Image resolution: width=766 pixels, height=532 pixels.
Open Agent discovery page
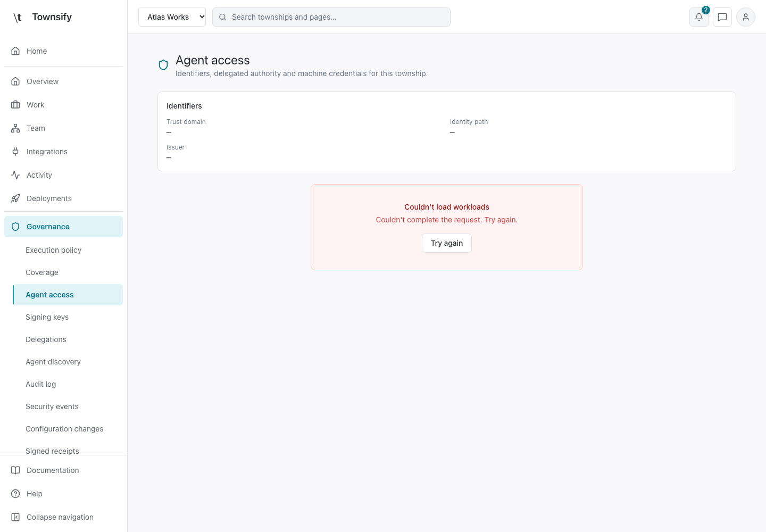coord(68,362)
